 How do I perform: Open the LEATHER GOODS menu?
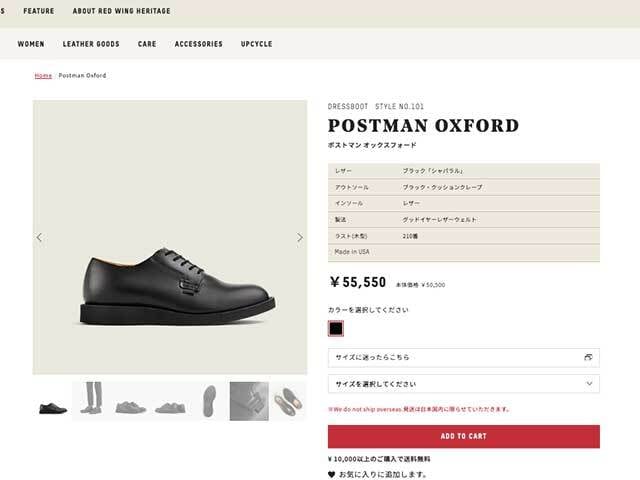pyautogui.click(x=91, y=44)
